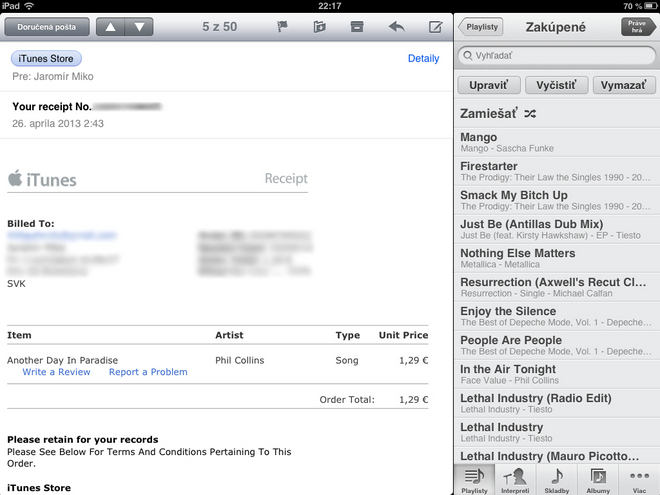Go to next email with down arrow
The image size is (660, 495).
coord(139,27)
